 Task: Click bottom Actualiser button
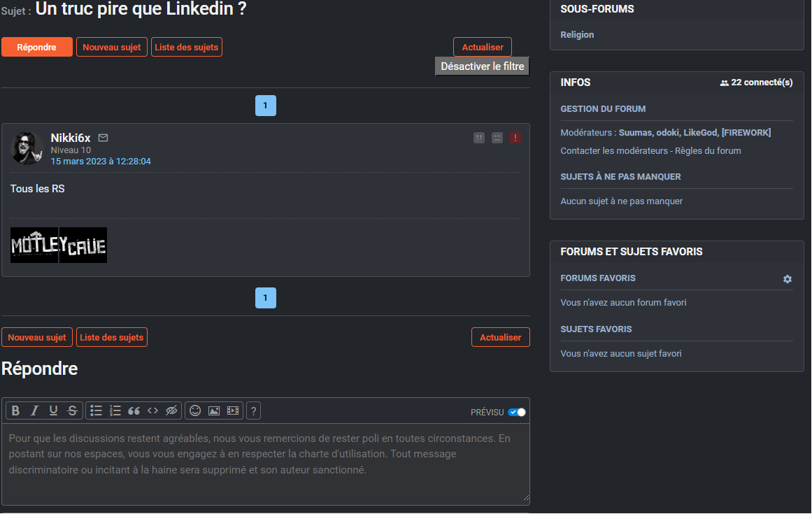(501, 338)
